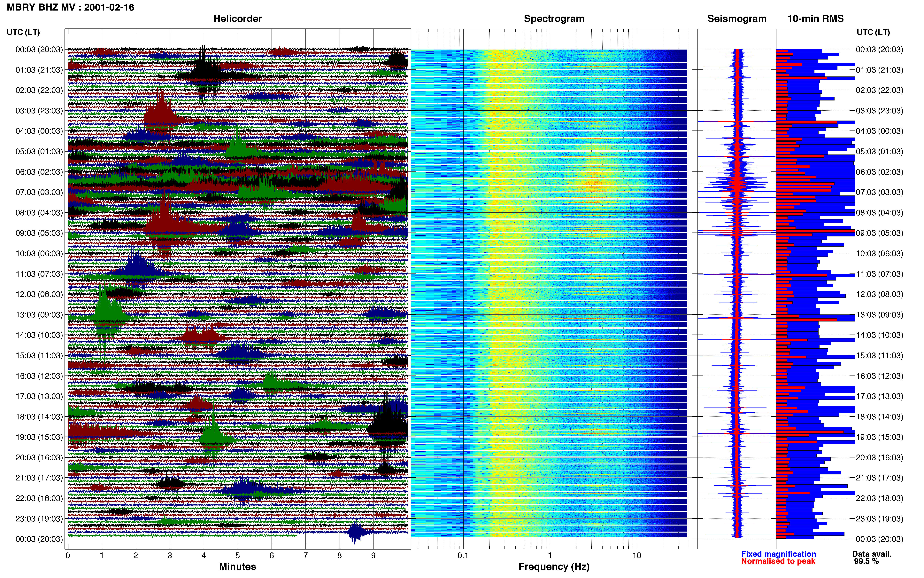Viewport: 924px width, 578px height.
Task: Click the 'Frequency (Hz)' axis title
Action: [554, 566]
